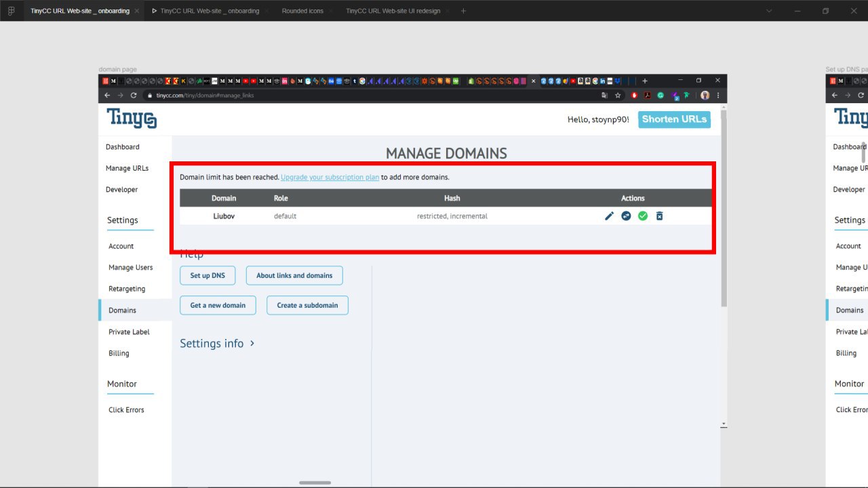Click the browser forward arrow in domain page mockup

pyautogui.click(x=120, y=96)
